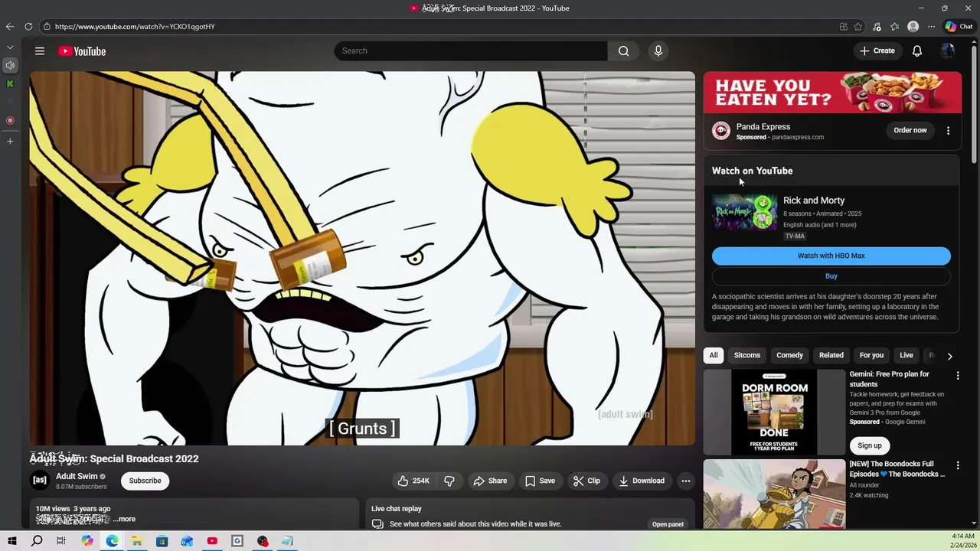Select the Live filter chip
This screenshot has width=980, height=551.
(x=906, y=355)
